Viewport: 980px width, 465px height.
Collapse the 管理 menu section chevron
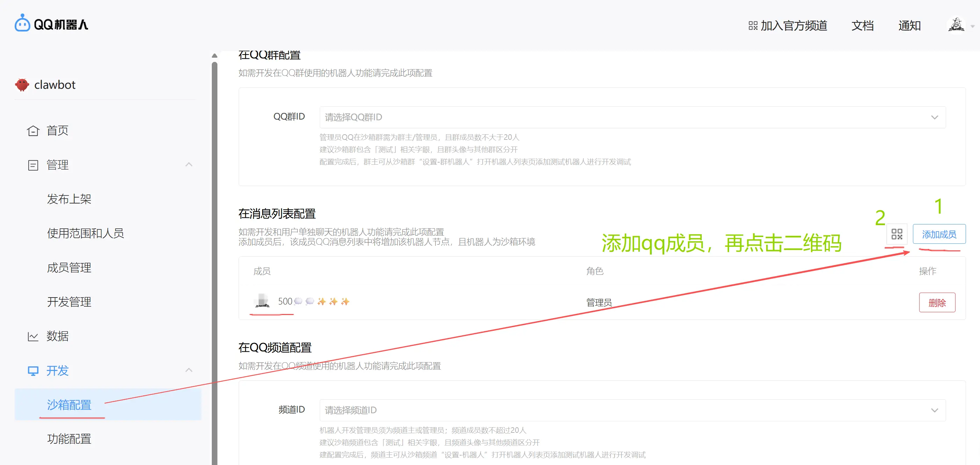189,164
